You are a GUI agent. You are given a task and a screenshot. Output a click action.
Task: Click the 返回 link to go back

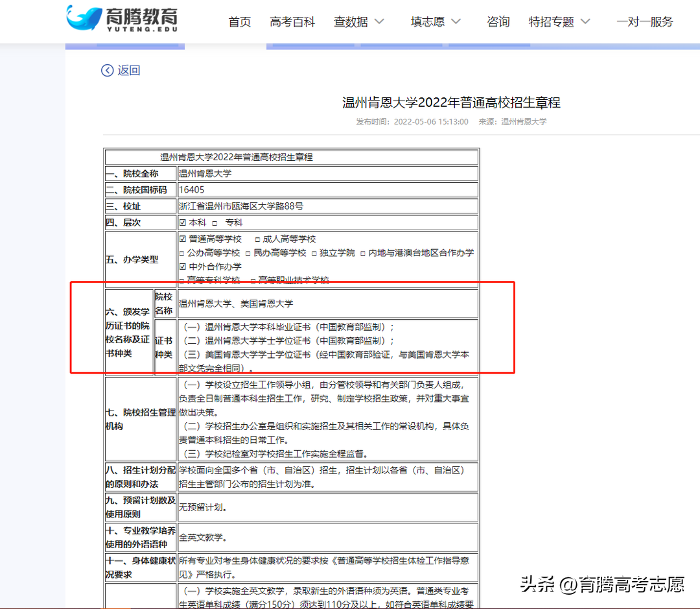pos(127,70)
